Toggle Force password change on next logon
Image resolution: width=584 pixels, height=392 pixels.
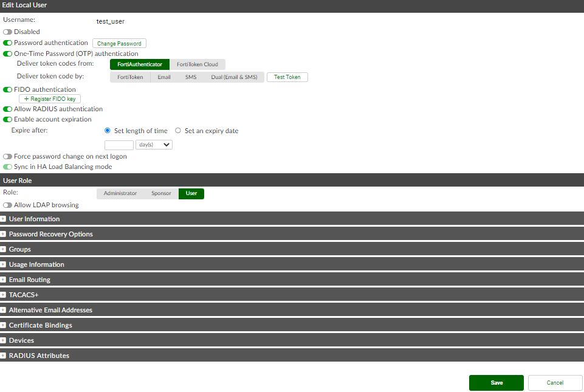[x=7, y=157]
